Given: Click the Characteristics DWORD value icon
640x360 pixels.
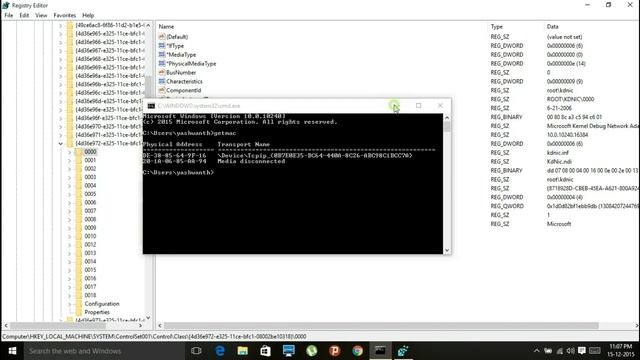Looking at the screenshot, I should [x=162, y=81].
